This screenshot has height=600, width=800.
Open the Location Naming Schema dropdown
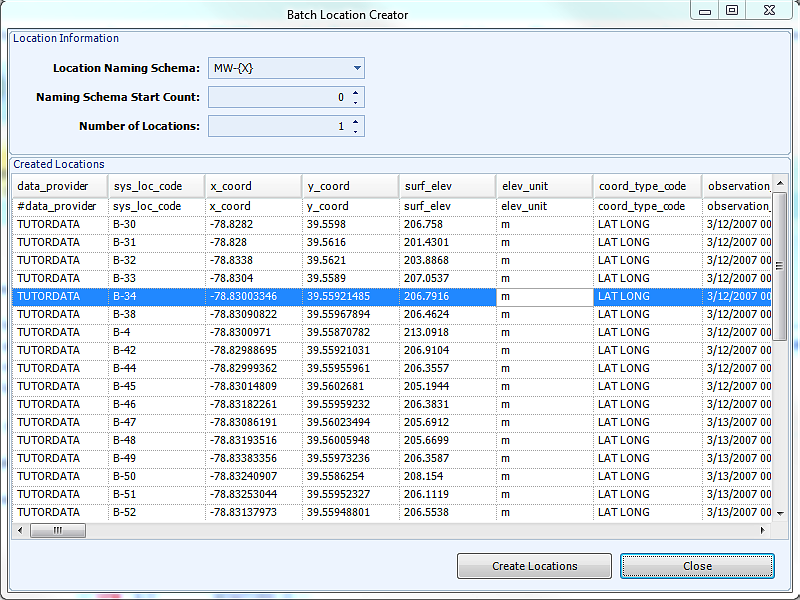coord(357,69)
